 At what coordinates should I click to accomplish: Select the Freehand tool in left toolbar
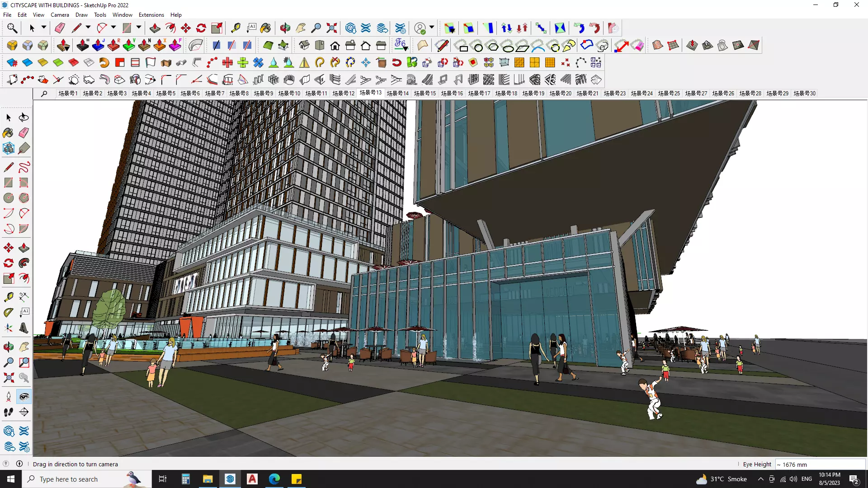(24, 167)
